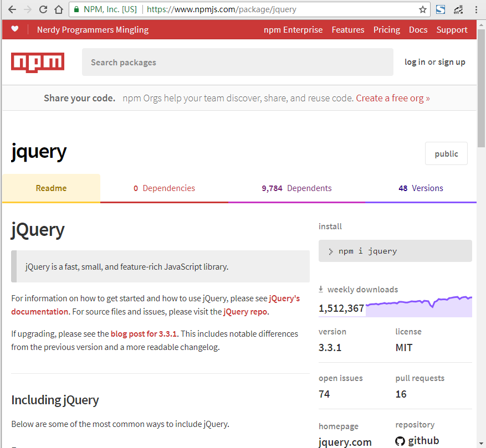486x448 pixels.
Task: Open the translate extension icon
Action: click(x=458, y=9)
